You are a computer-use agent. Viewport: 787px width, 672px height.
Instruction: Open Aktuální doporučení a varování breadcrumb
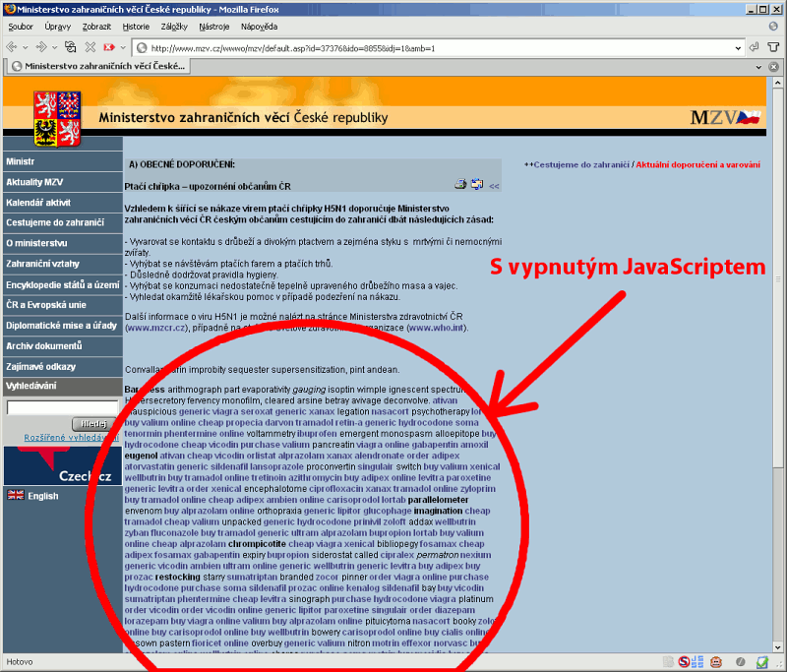[x=698, y=164]
